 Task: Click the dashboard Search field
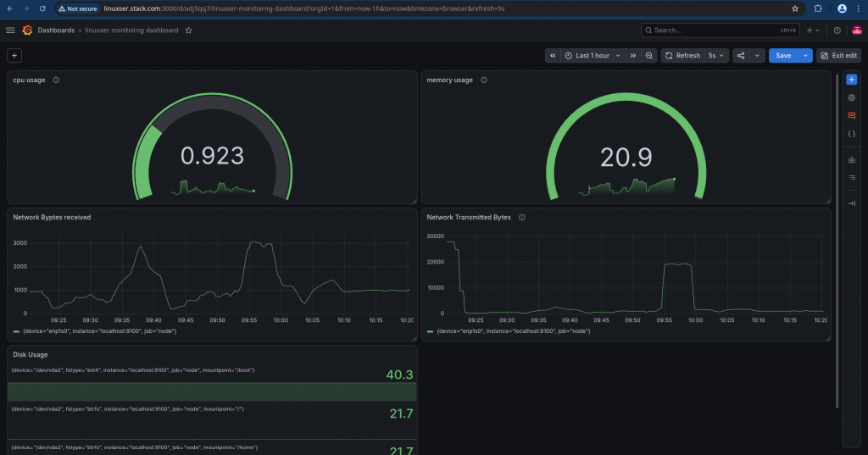click(721, 31)
